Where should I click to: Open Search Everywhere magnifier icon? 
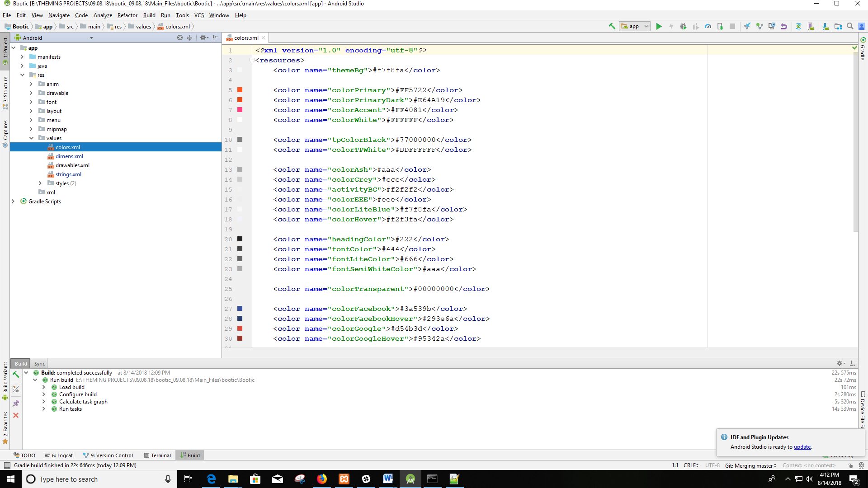point(850,26)
